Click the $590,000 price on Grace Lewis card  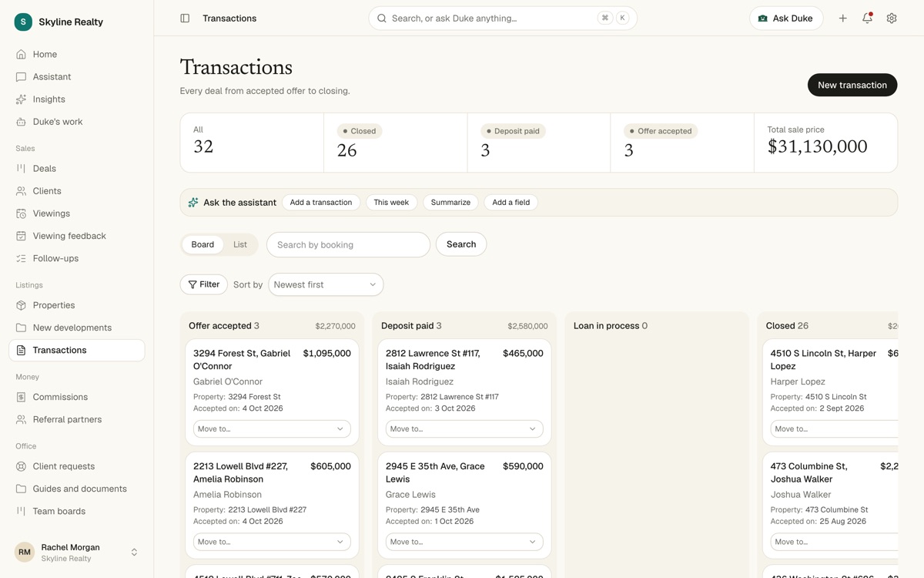(x=523, y=466)
